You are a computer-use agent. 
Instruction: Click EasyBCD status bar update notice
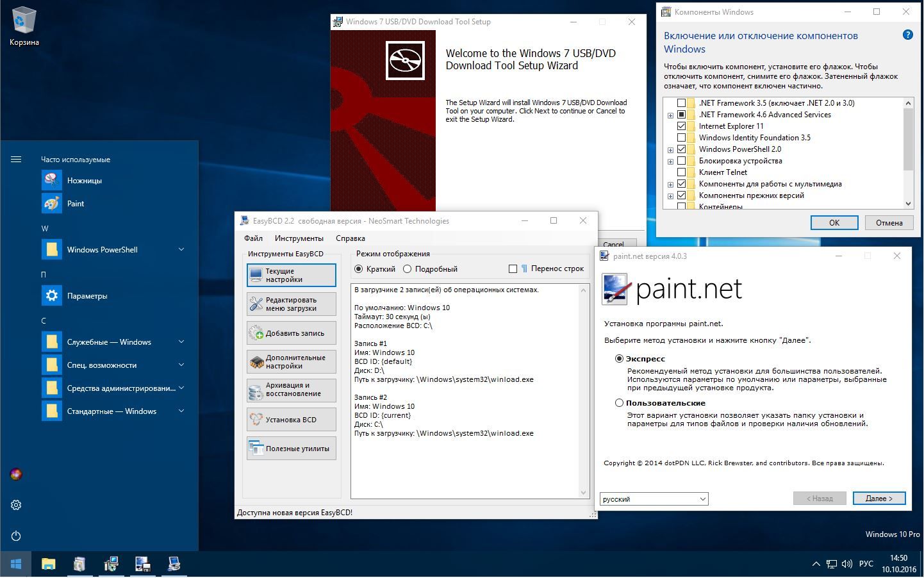[295, 513]
